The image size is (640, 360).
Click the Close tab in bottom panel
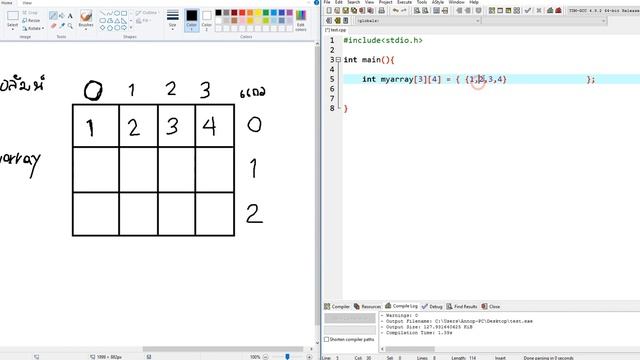point(491,306)
